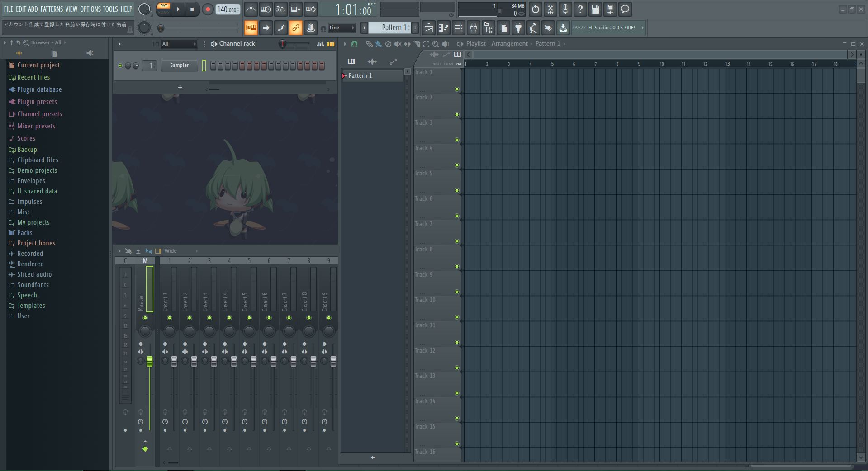Toggle multilink to controllers link button
The image size is (868, 471).
[x=296, y=28]
